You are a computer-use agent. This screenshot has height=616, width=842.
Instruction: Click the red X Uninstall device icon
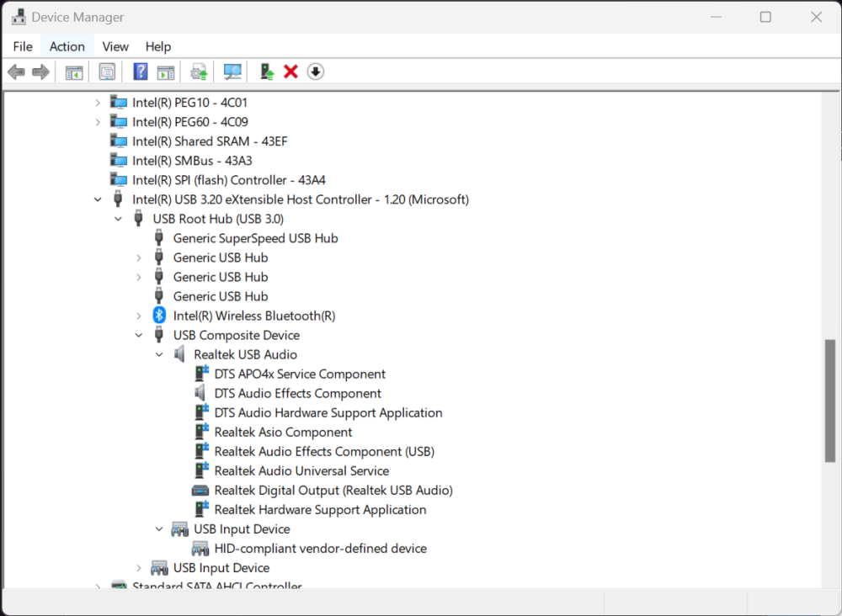coord(291,72)
